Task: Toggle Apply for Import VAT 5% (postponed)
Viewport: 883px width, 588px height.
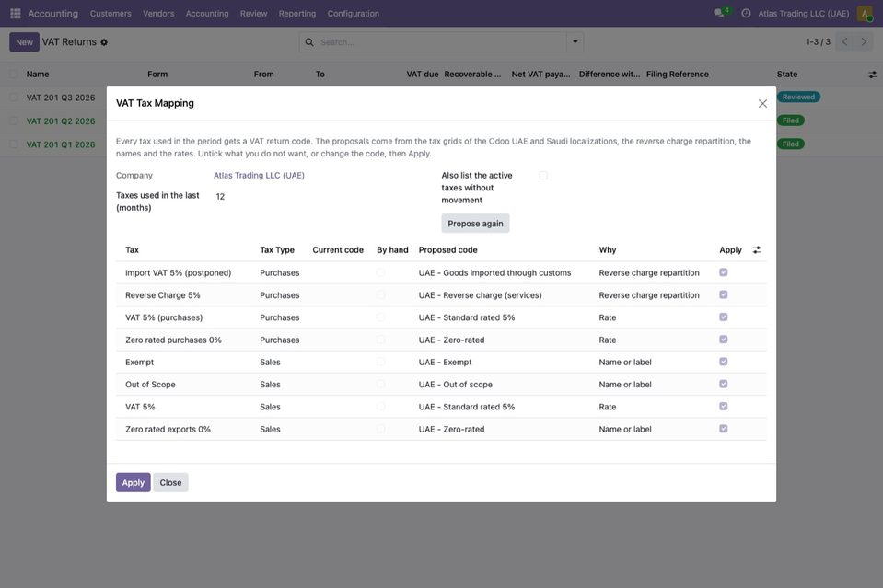Action: click(724, 272)
